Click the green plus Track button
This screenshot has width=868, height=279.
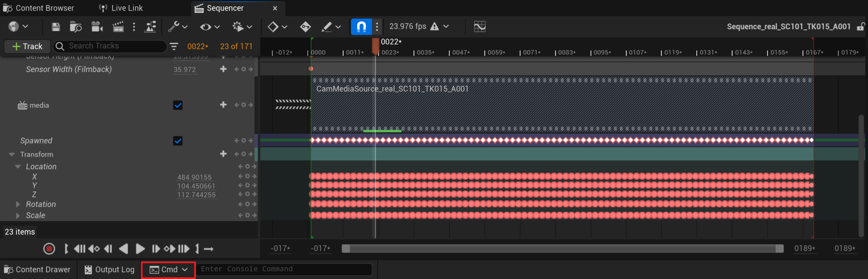point(28,46)
